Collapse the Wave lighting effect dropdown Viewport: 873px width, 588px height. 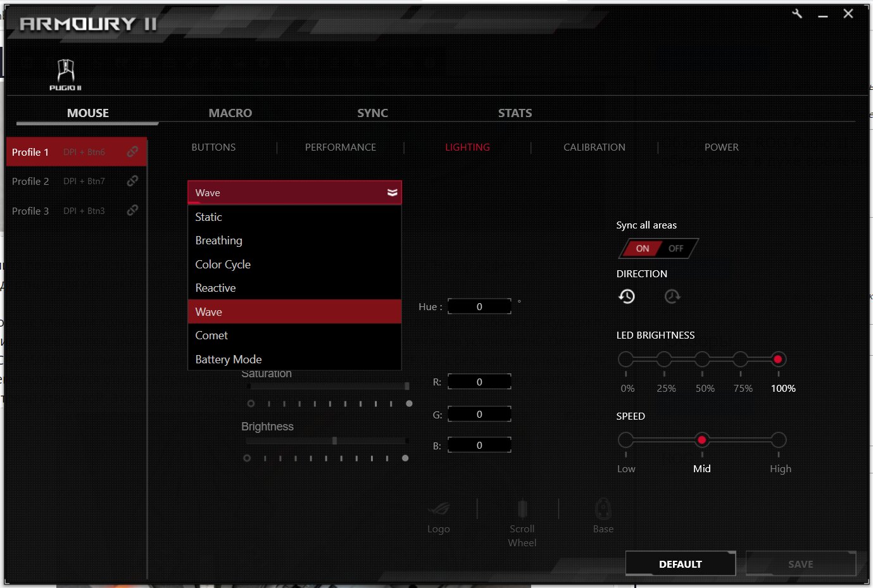click(x=294, y=192)
